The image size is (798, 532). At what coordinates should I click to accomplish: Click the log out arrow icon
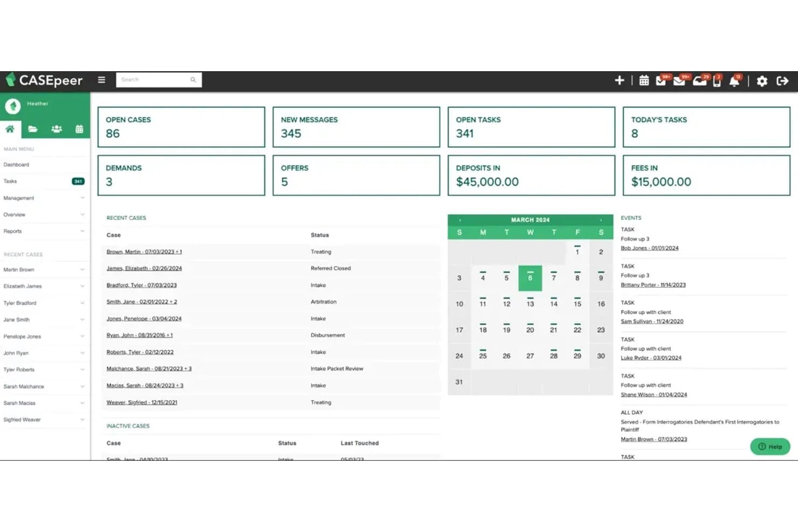[782, 81]
